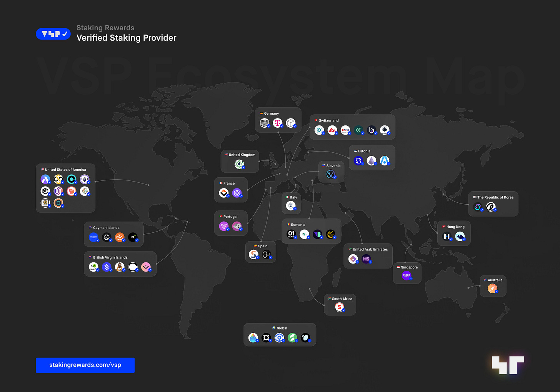
Task: Select The Republic of Korea label
Action: pos(495,197)
